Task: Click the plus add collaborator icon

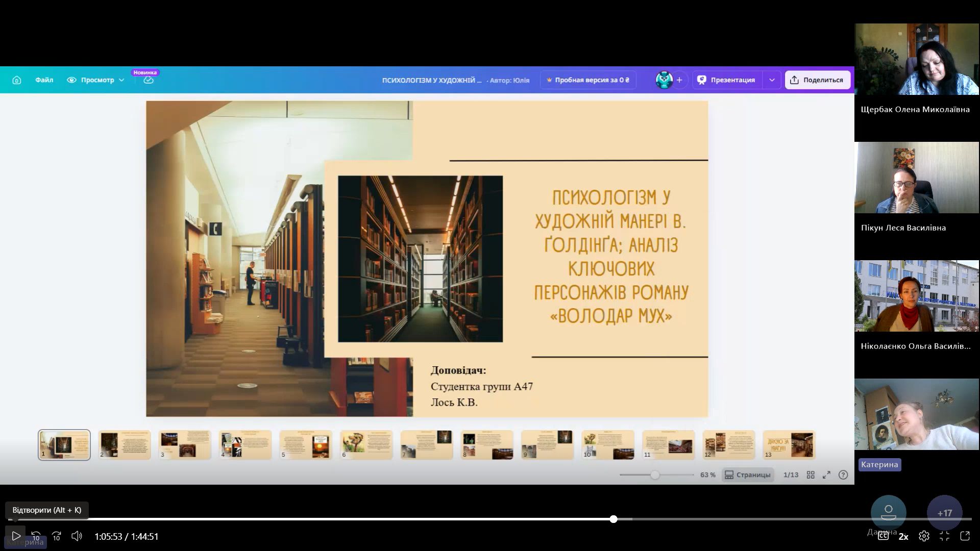Action: [679, 80]
